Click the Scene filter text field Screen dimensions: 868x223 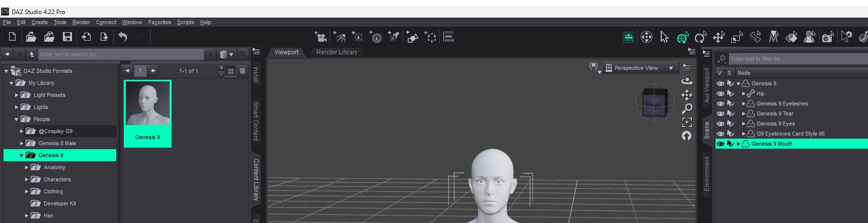coord(798,59)
